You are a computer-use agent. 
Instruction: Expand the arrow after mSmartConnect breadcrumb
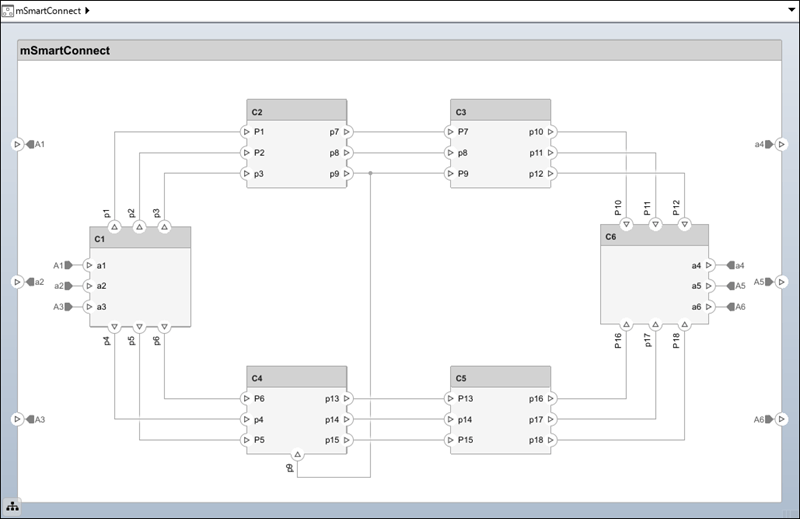pyautogui.click(x=87, y=10)
